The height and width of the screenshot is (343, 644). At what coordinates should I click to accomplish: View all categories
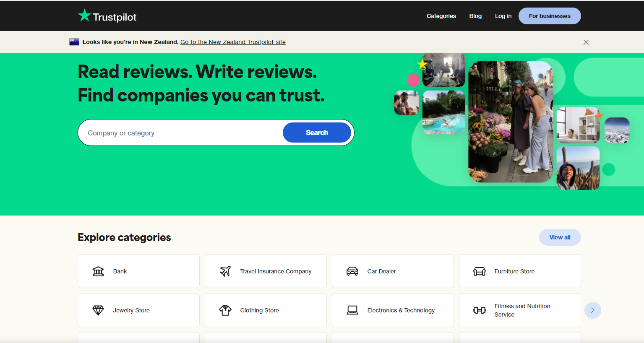(560, 237)
